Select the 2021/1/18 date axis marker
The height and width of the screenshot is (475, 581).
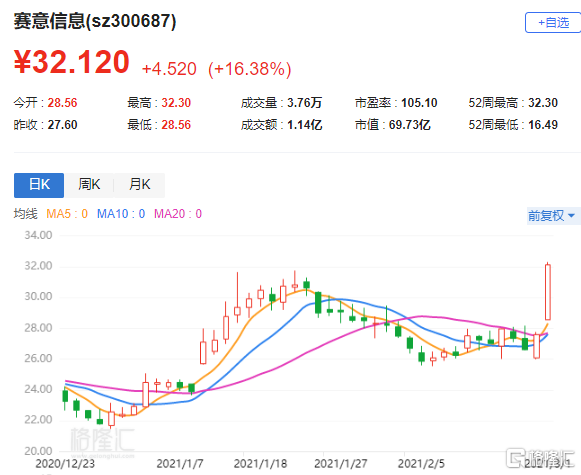coord(260,464)
